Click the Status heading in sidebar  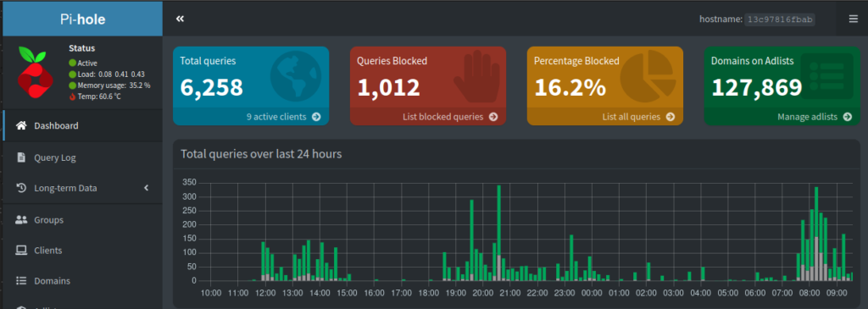[x=82, y=48]
